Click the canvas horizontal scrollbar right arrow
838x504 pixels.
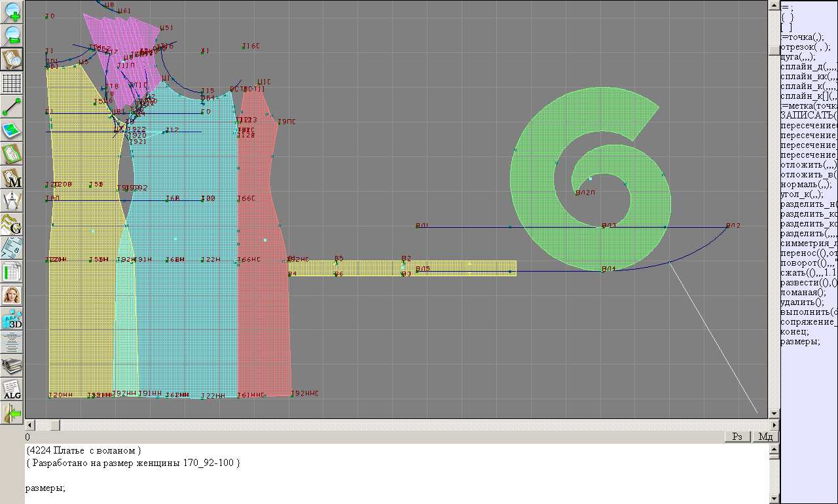pos(761,425)
